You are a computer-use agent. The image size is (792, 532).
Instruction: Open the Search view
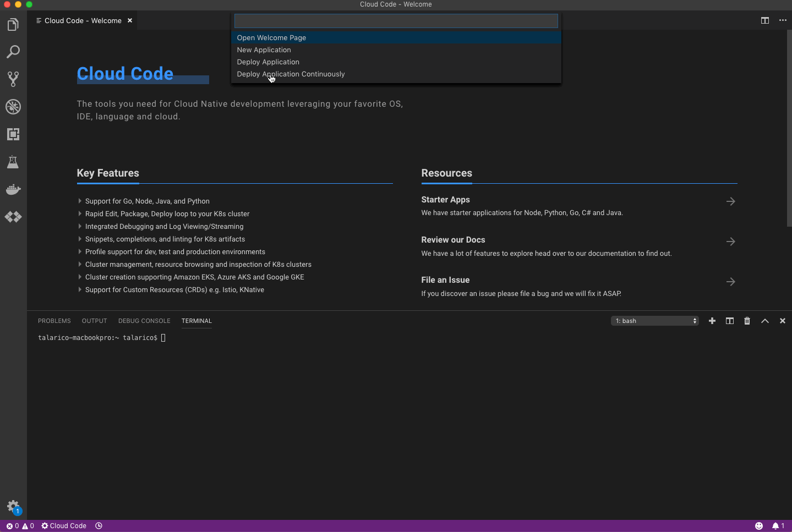click(13, 52)
